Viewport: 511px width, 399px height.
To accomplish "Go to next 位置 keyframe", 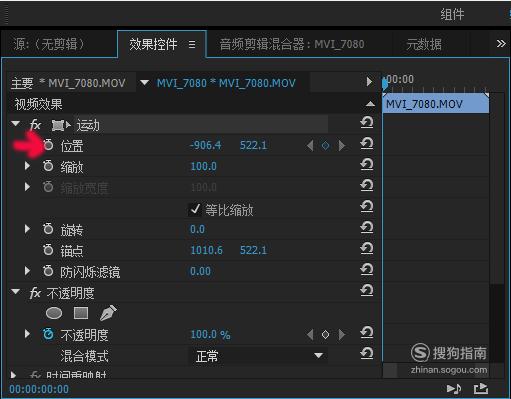I will (342, 145).
